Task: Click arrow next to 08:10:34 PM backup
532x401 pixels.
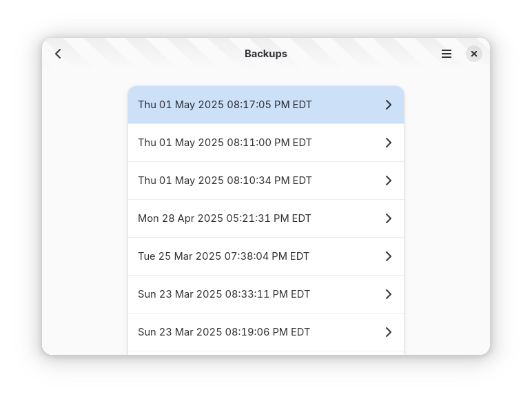Action: pos(389,181)
